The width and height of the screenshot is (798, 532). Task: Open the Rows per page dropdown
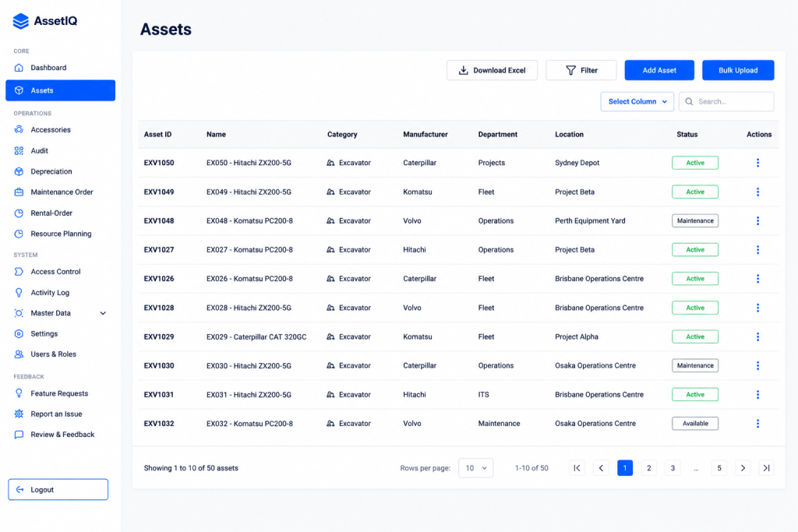tap(476, 468)
